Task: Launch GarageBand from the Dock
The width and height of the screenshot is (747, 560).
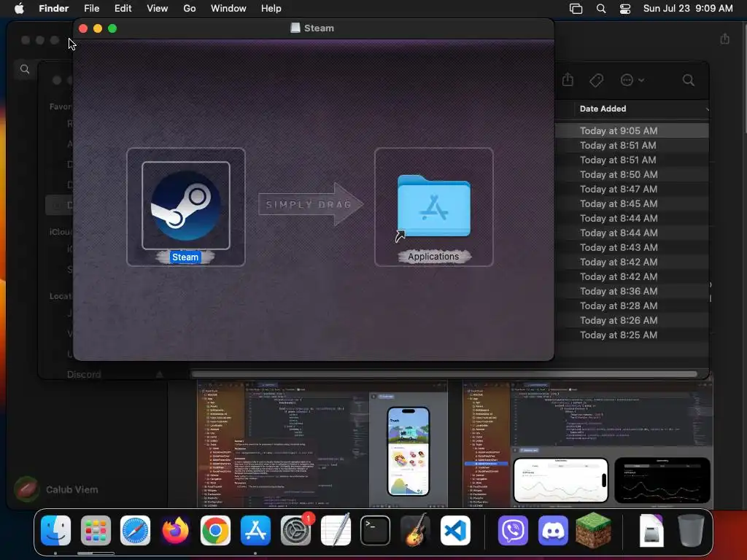Action: click(415, 531)
